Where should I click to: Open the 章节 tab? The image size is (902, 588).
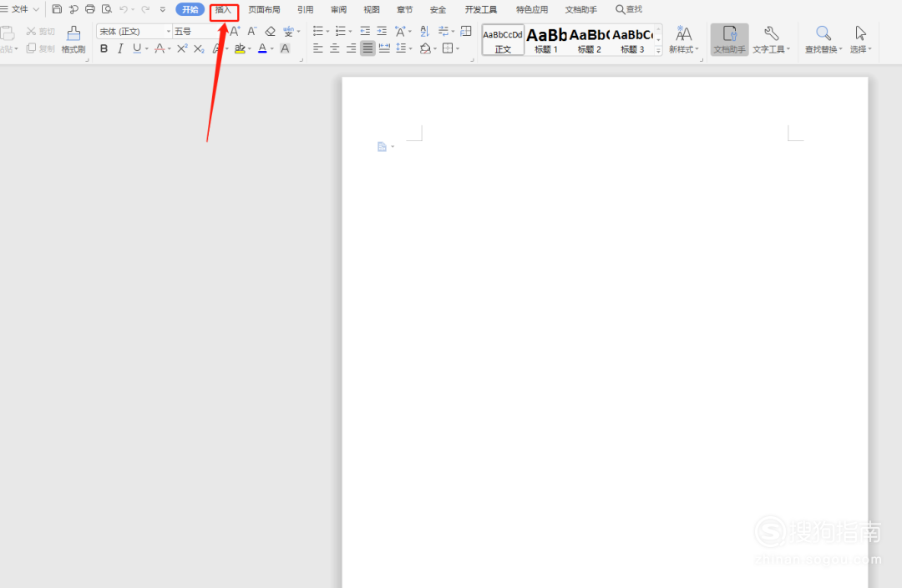coord(404,10)
